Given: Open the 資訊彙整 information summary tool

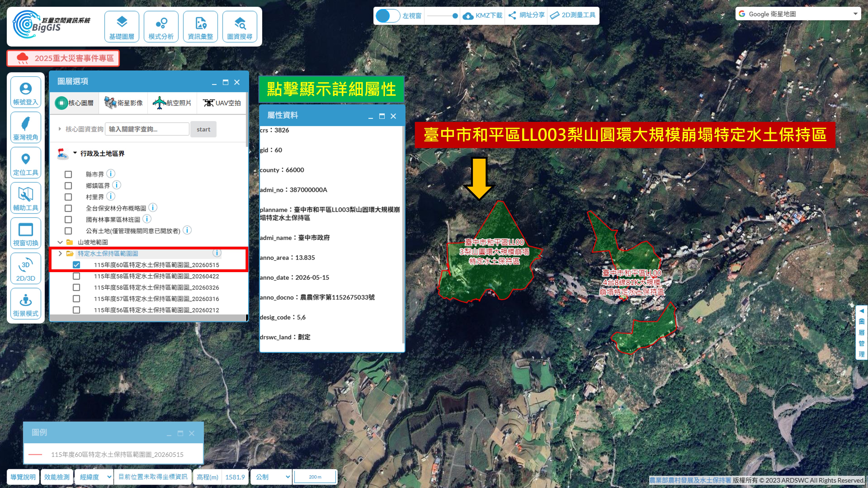Looking at the screenshot, I should pos(200,27).
